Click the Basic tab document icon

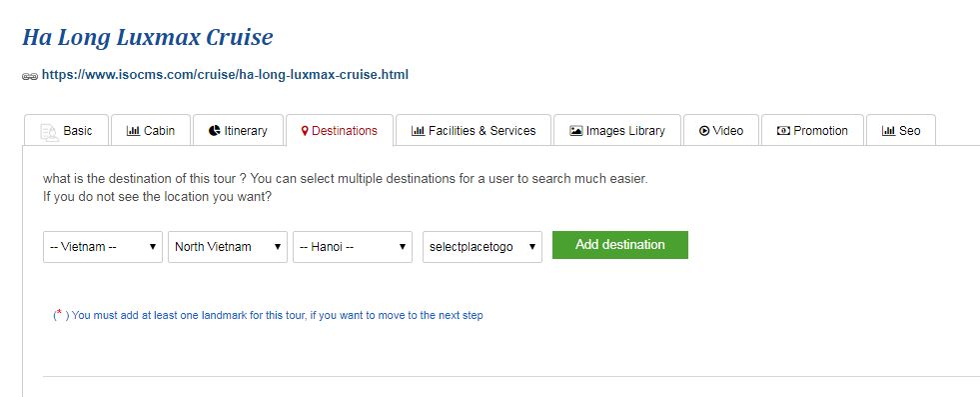(49, 131)
